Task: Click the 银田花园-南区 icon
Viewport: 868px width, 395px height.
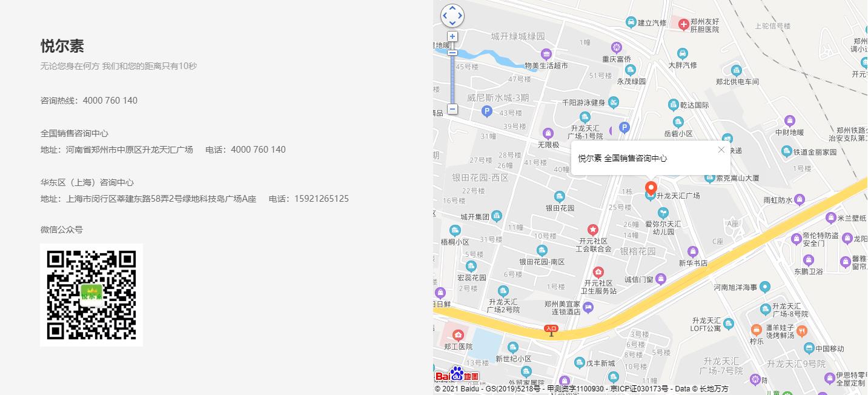Action: coord(542,250)
